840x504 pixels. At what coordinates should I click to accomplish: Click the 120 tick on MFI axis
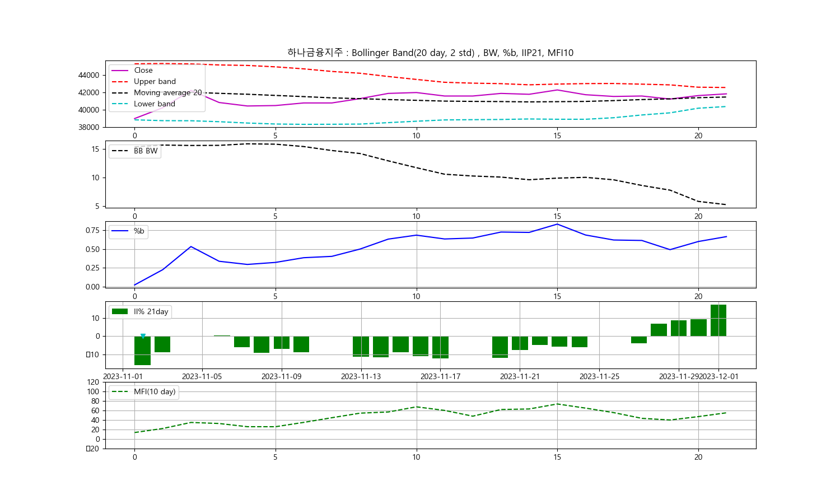[x=94, y=382]
